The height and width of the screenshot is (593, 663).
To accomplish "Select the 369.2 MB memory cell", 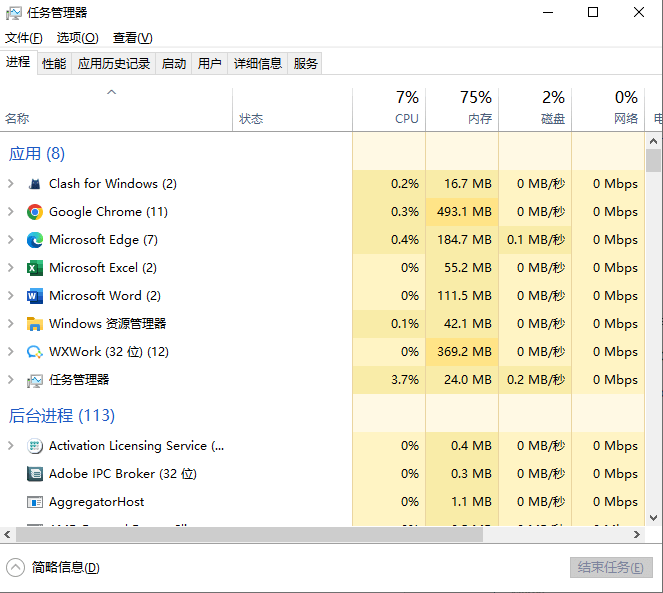I will (462, 351).
